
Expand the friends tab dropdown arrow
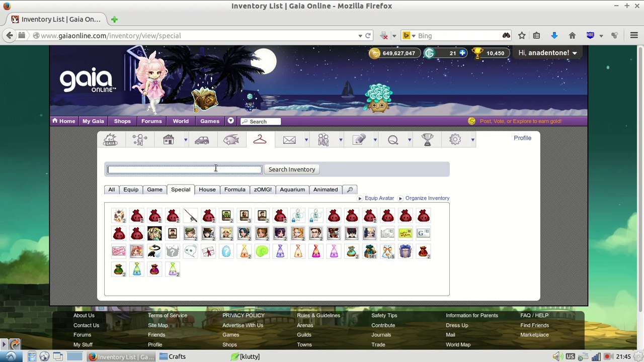click(x=341, y=140)
